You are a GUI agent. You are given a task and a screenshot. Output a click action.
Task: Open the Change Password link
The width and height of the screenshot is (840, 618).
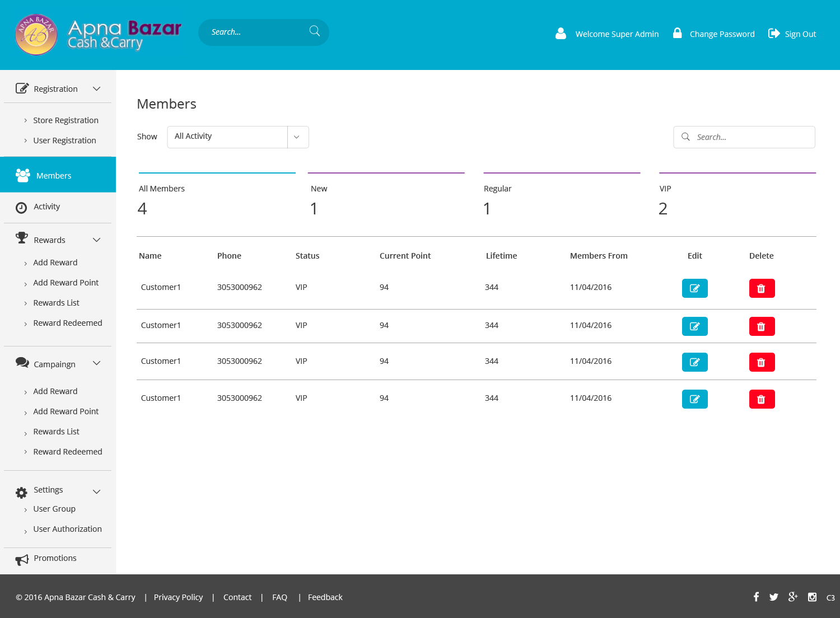click(x=722, y=34)
